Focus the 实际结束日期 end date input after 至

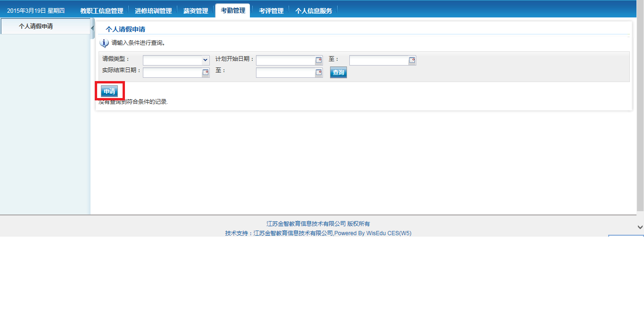tap(286, 73)
